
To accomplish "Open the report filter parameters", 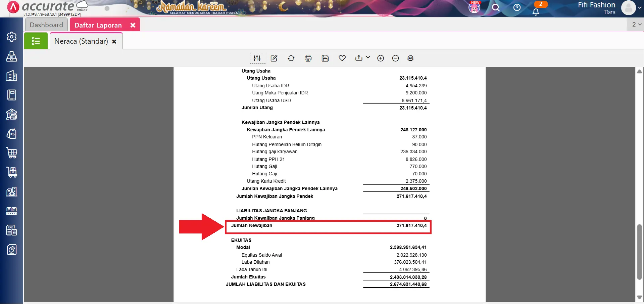I will tap(257, 58).
